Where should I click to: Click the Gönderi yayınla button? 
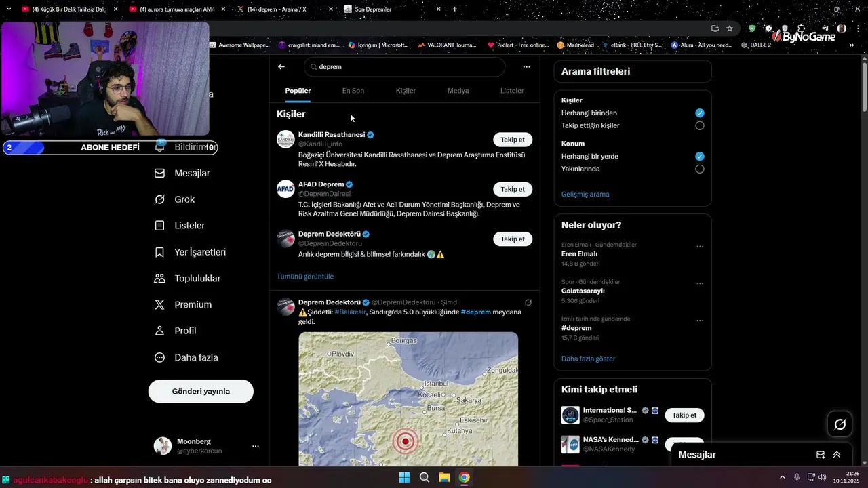pos(201,391)
